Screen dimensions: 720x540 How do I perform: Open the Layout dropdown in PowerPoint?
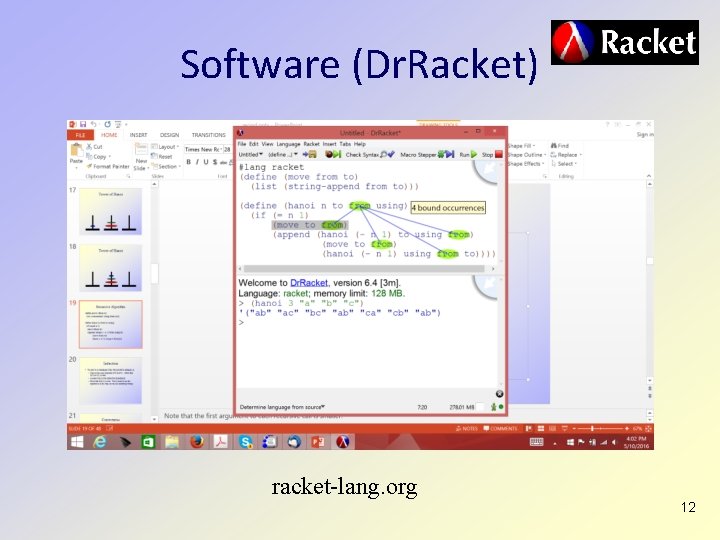165,147
